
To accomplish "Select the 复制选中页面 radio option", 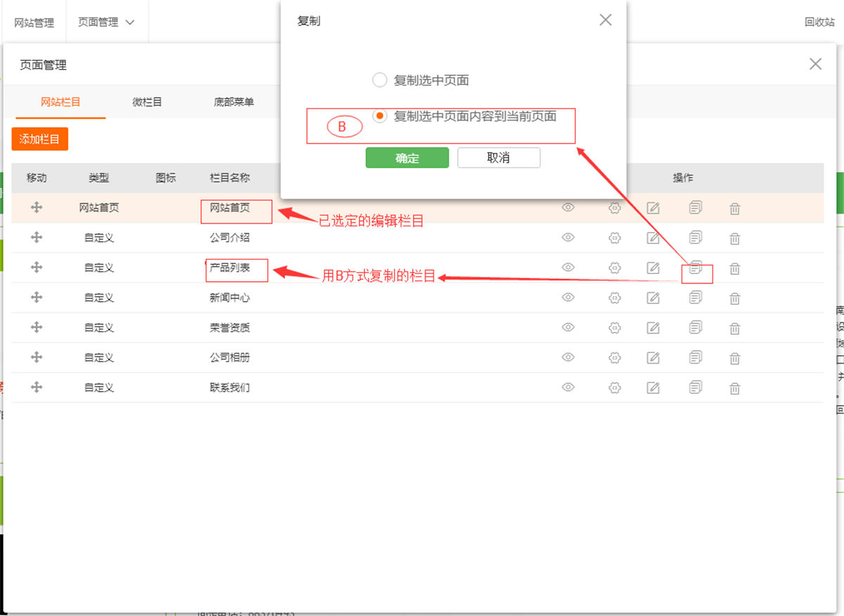I will coord(380,80).
